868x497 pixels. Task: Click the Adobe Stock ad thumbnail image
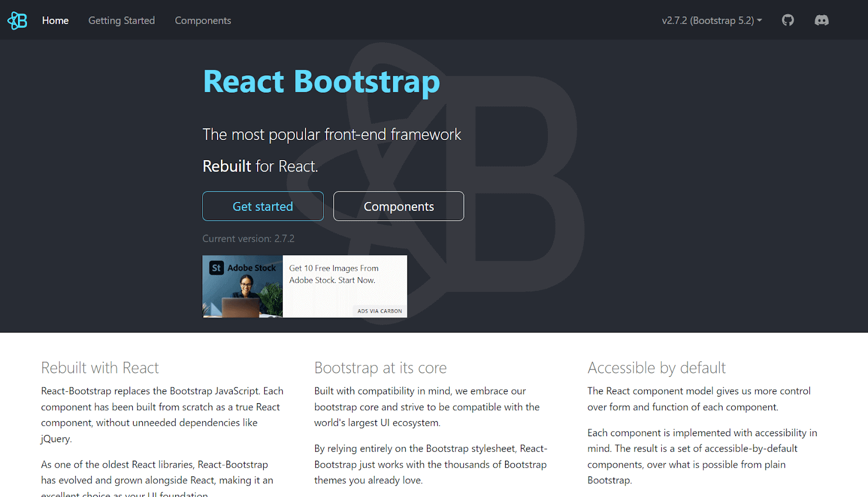pyautogui.click(x=242, y=286)
